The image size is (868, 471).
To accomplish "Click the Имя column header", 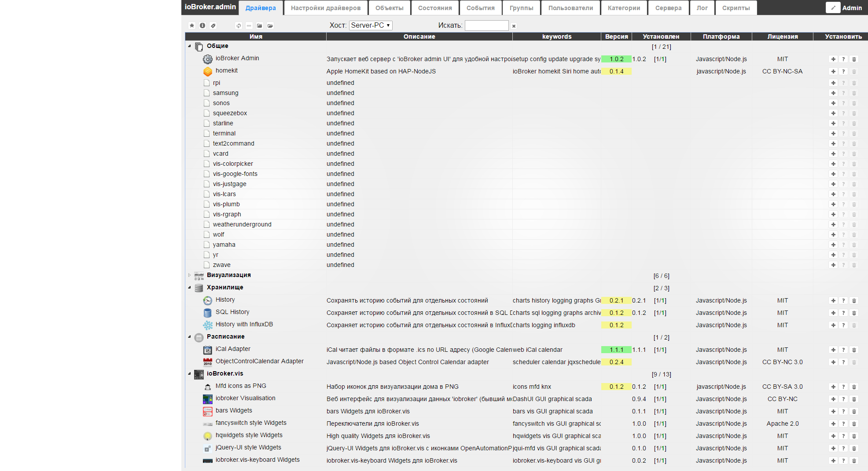I will point(256,37).
